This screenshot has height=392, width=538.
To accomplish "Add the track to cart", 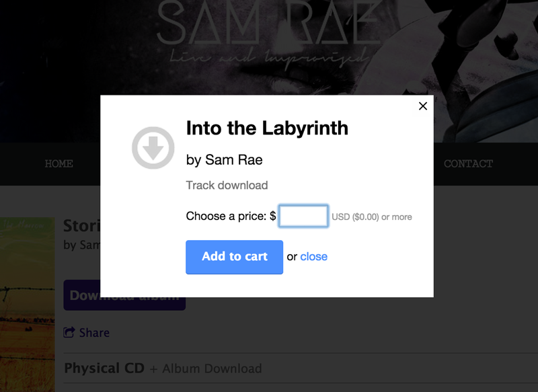I will pos(234,257).
